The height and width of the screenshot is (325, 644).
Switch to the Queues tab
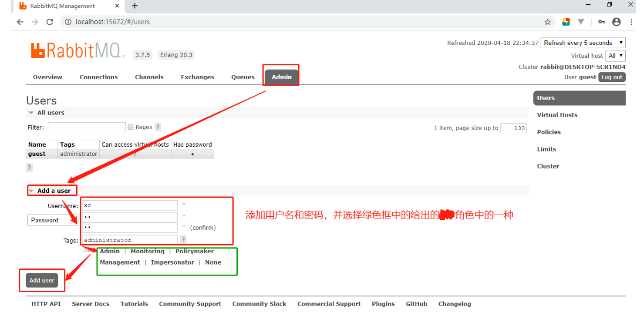(x=243, y=77)
